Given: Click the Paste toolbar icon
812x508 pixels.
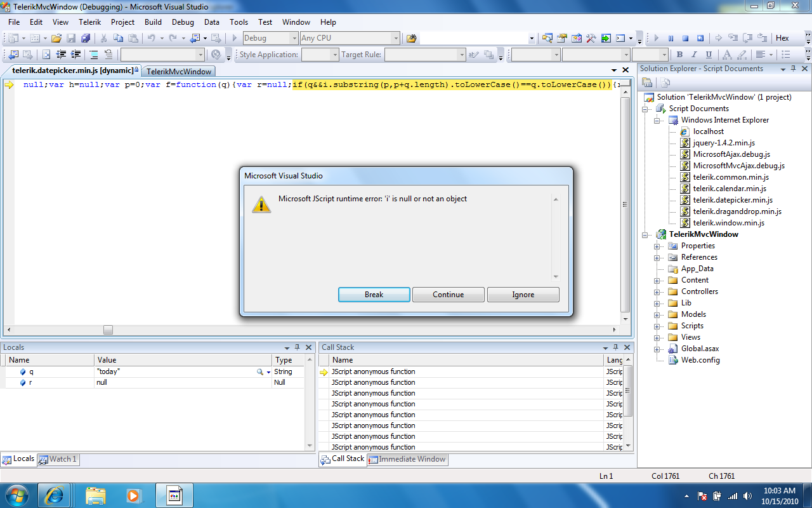Looking at the screenshot, I should tap(133, 38).
